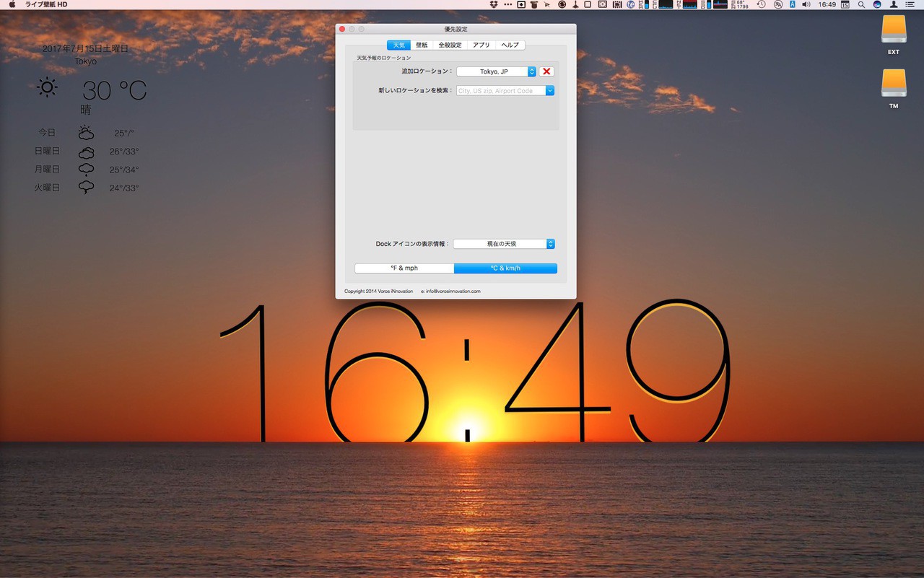Click the info@vorosinnovation.com email link
The height and width of the screenshot is (578, 924).
pyautogui.click(x=453, y=292)
